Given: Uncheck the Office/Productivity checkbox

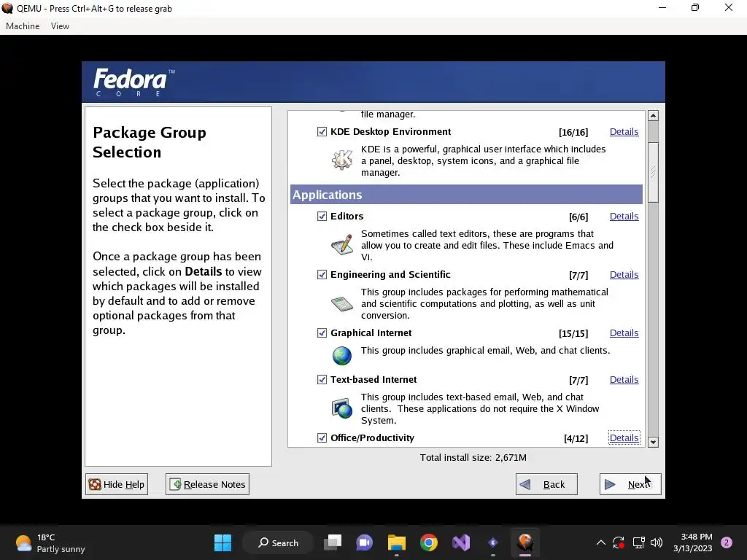Looking at the screenshot, I should [322, 438].
